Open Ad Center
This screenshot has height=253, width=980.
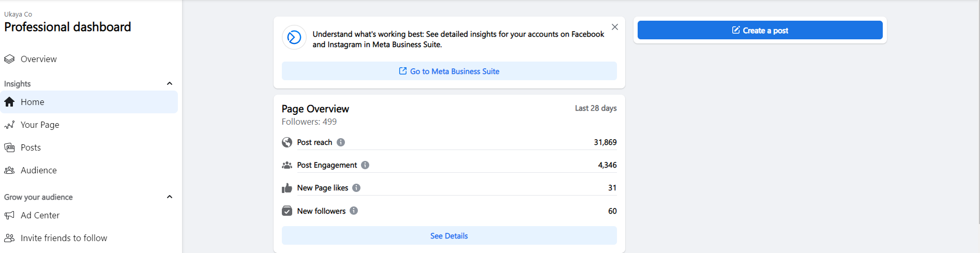[40, 215]
